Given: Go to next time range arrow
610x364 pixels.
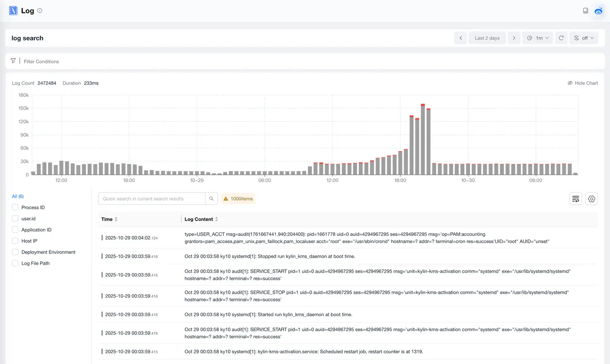Looking at the screenshot, I should pyautogui.click(x=514, y=38).
